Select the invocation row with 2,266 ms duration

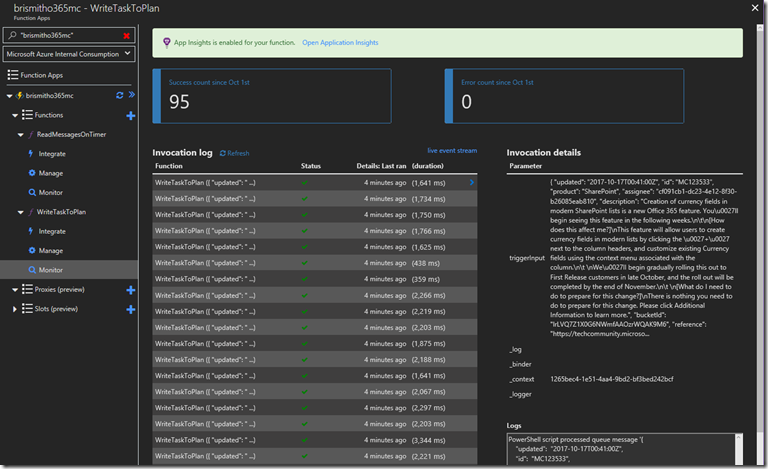click(314, 295)
